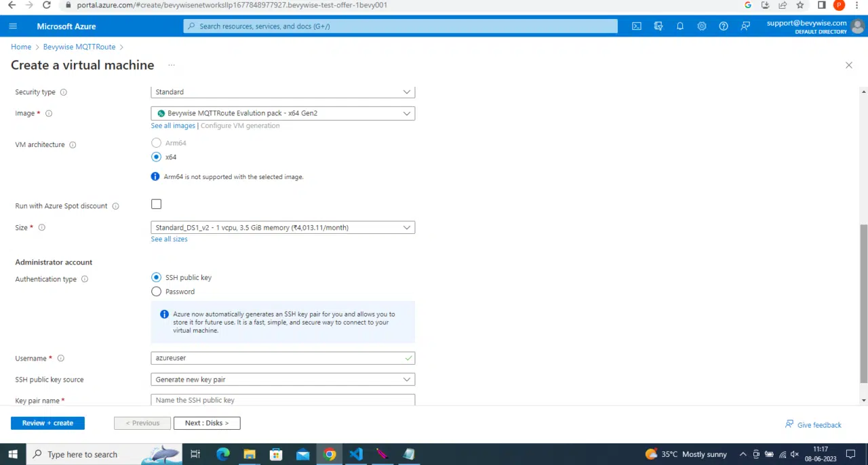Open Task View on the taskbar
This screenshot has height=465, width=868.
coord(195,454)
